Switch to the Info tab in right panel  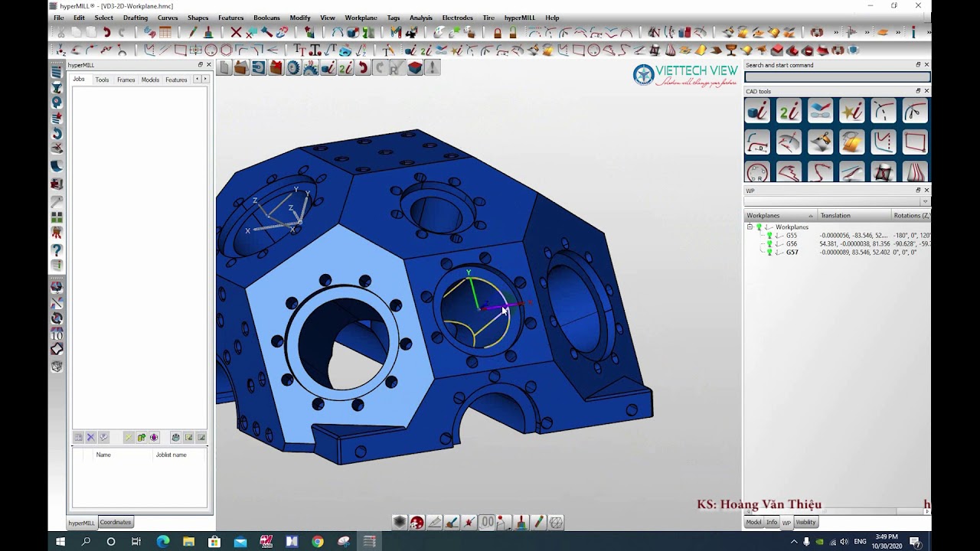point(772,522)
